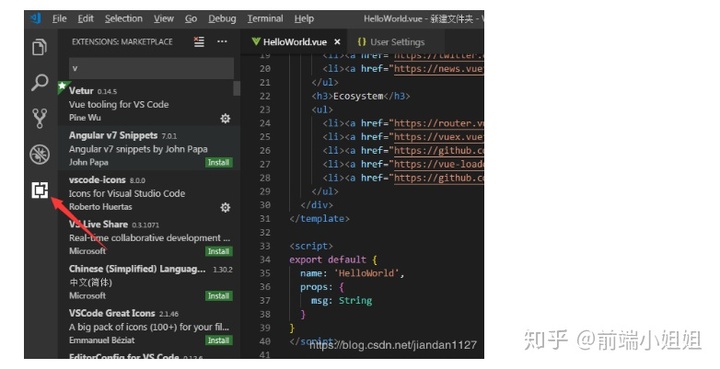The width and height of the screenshot is (720, 369).
Task: Open the Go menu
Action: [191, 19]
